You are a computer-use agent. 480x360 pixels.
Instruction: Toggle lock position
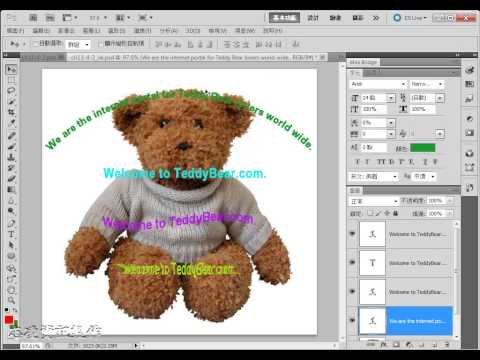click(x=387, y=213)
